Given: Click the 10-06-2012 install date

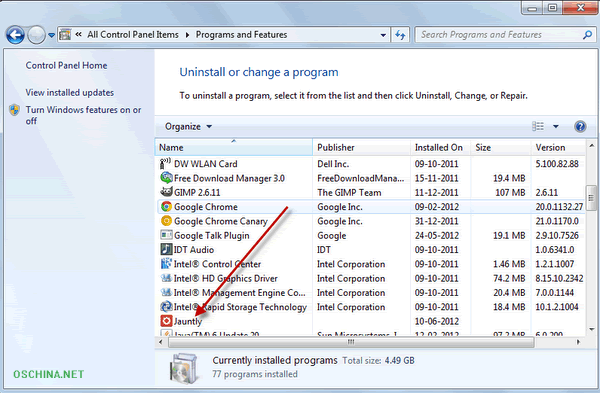Looking at the screenshot, I should 437,321.
